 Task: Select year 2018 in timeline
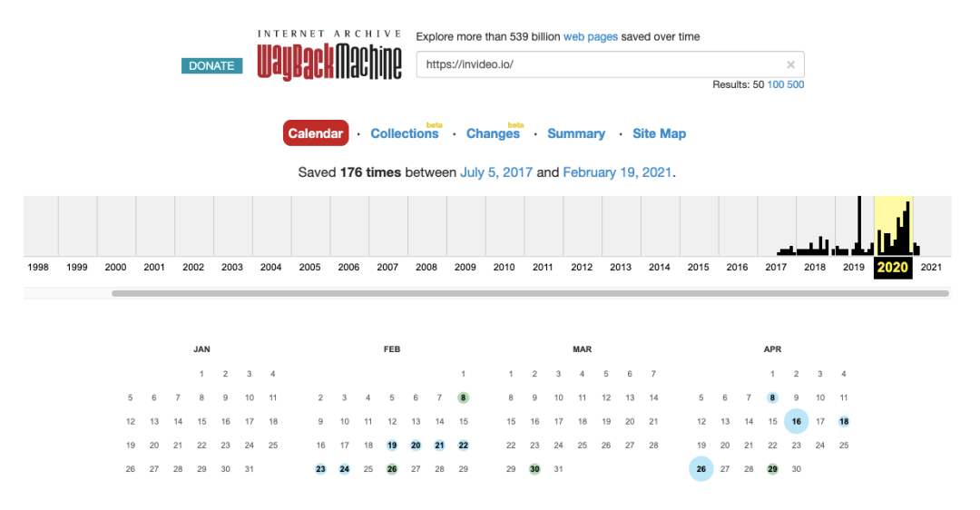coord(815,267)
